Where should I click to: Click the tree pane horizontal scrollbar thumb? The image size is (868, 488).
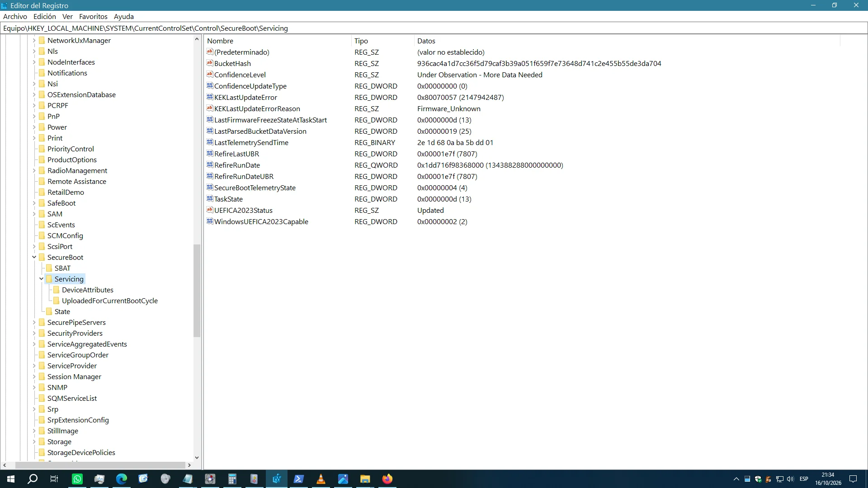click(x=100, y=465)
